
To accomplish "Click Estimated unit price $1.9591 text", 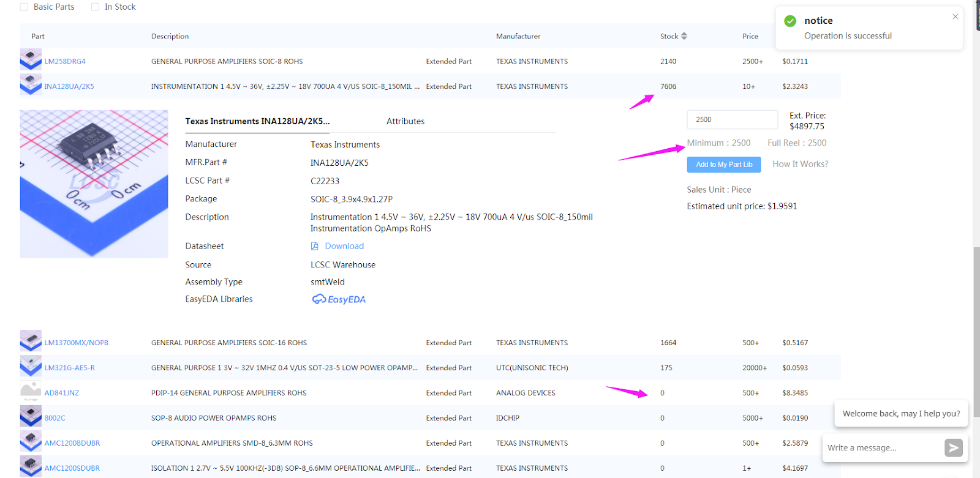I will (x=742, y=206).
